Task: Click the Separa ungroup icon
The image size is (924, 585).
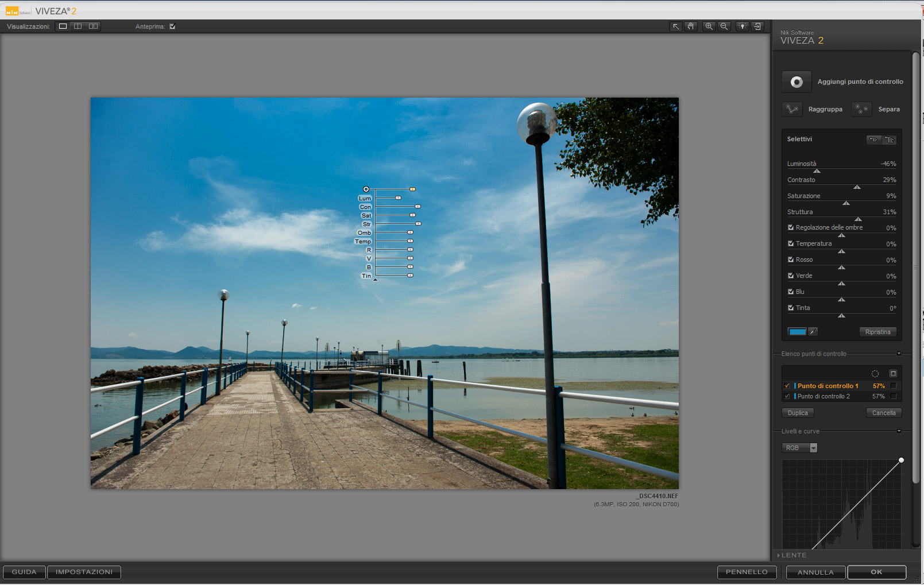Action: (861, 109)
